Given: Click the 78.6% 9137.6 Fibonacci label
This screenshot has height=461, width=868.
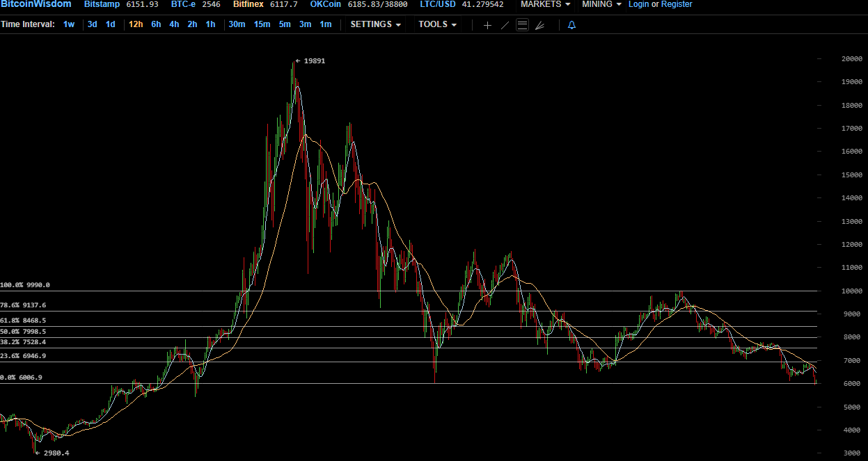Looking at the screenshot, I should click(23, 305).
